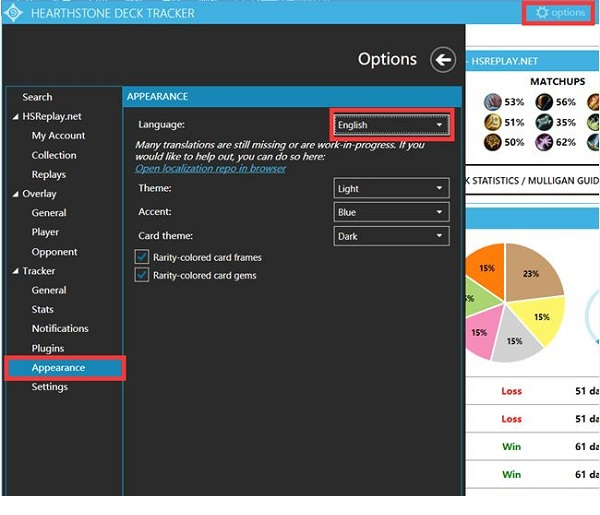Open the Theme dropdown set to Light
This screenshot has width=600, height=515.
(x=391, y=188)
